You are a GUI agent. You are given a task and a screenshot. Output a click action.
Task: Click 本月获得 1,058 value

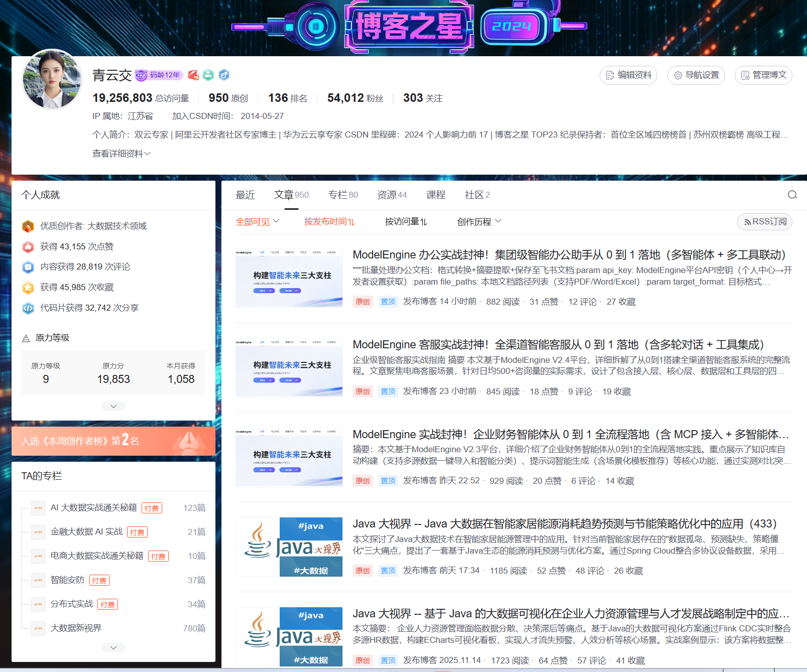(181, 379)
